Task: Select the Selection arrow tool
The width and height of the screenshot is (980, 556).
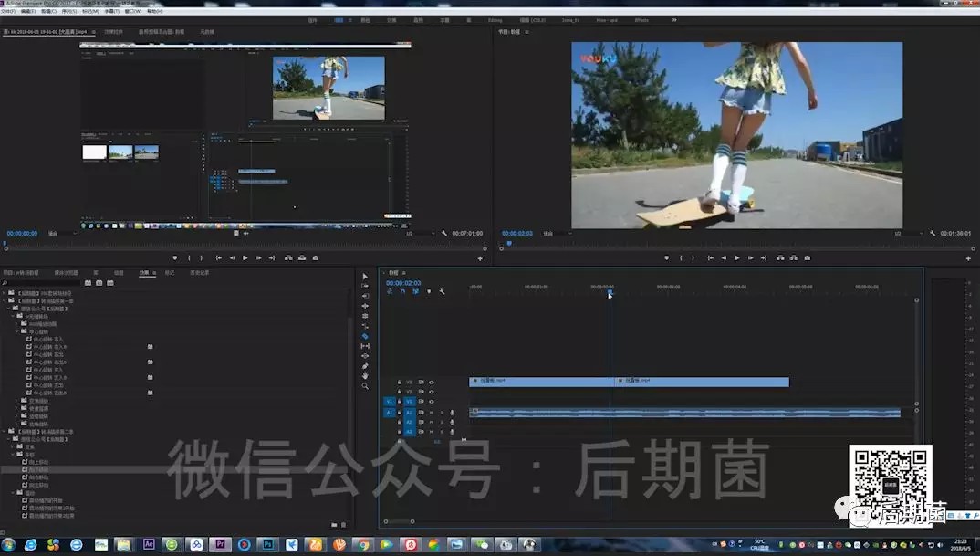Action: 365,277
